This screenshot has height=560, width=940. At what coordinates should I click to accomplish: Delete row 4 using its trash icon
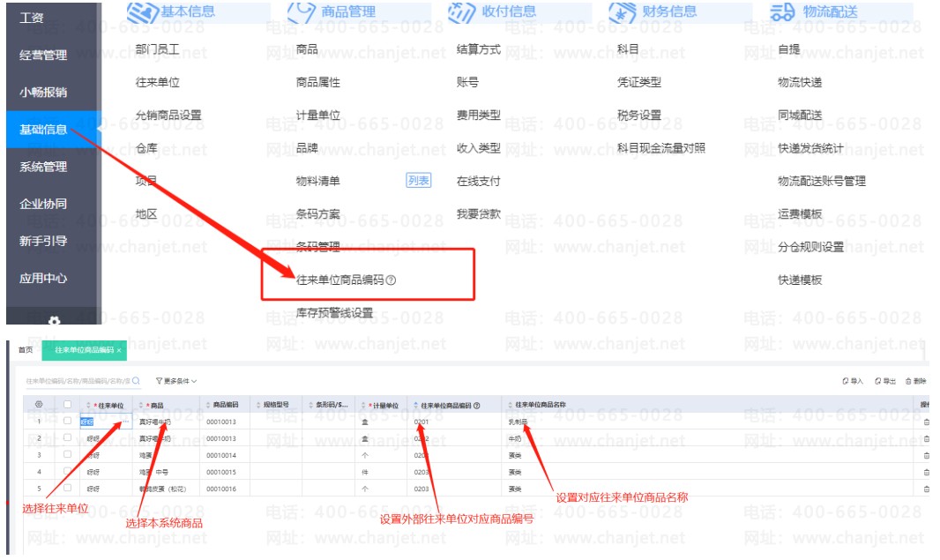(926, 473)
